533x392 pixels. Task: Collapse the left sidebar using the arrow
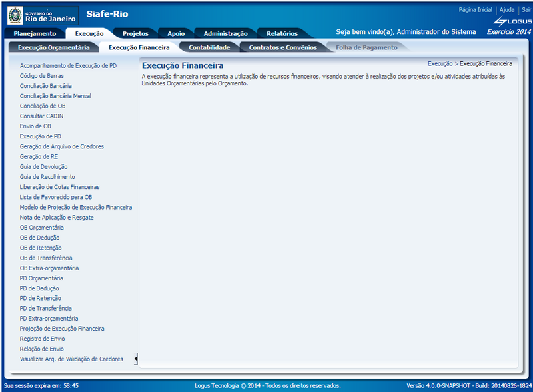[136, 358]
